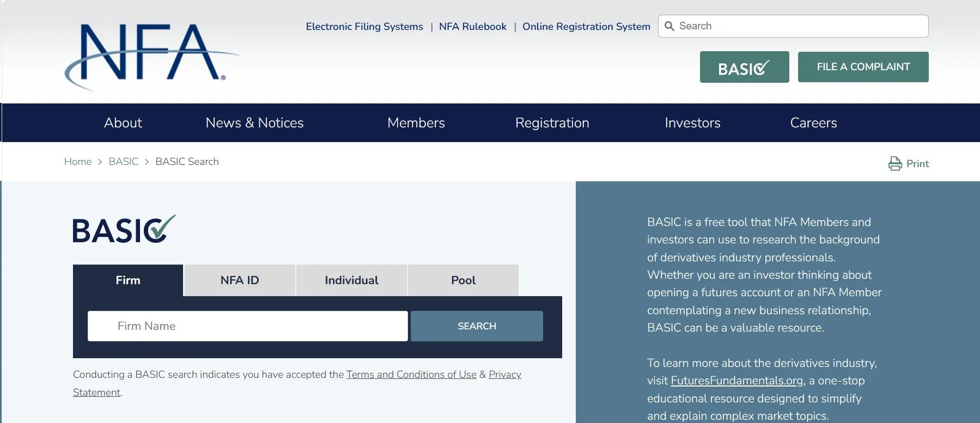Click the File a Complaint button
This screenshot has height=423, width=980.
click(x=863, y=67)
